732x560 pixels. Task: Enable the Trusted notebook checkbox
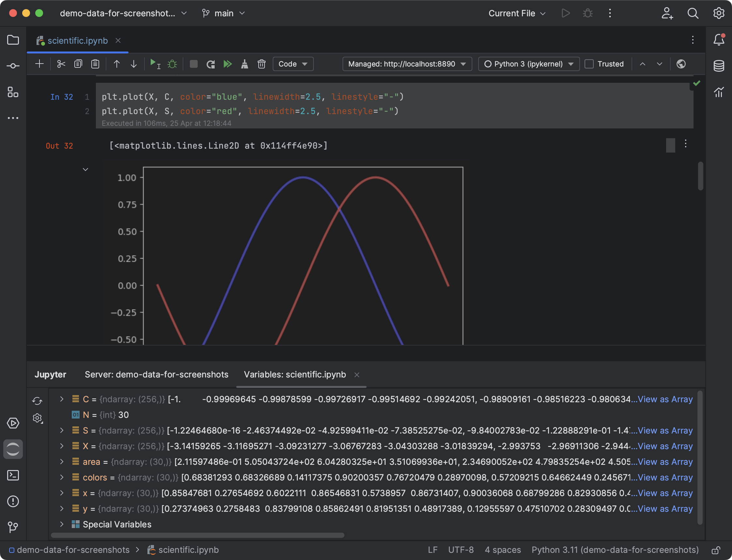tap(589, 64)
